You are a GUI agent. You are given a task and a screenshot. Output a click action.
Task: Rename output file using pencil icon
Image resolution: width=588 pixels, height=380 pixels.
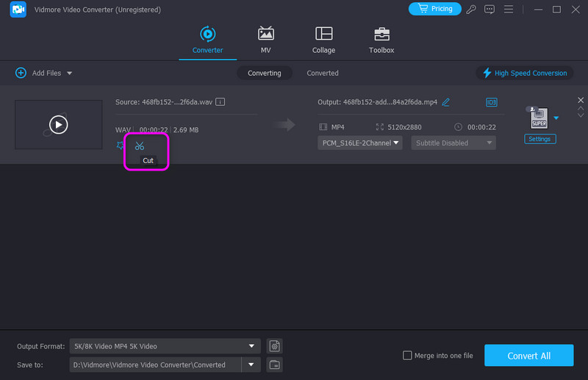coord(446,102)
